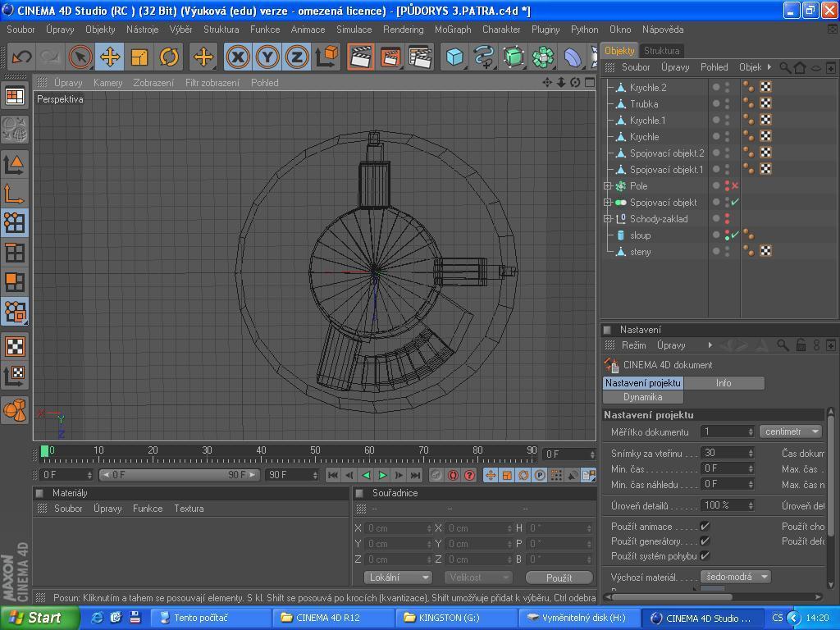Select Model mode in left sidebar

tap(15, 164)
